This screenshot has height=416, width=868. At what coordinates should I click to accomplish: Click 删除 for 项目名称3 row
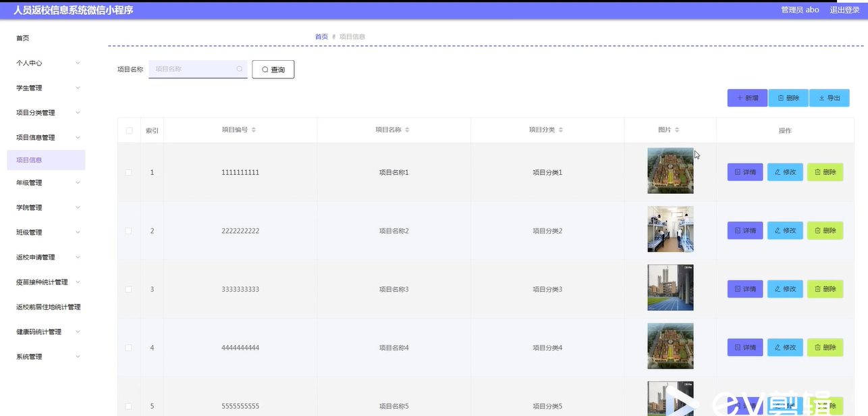(825, 289)
